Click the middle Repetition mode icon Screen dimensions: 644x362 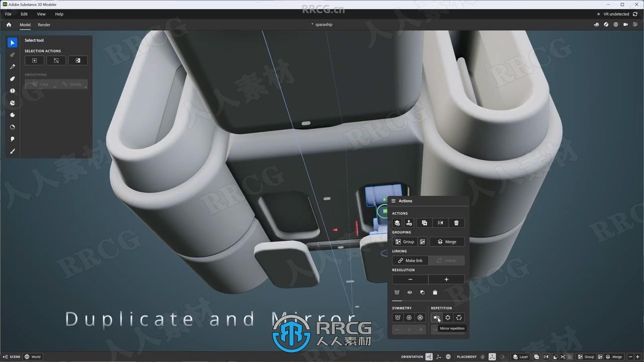(448, 318)
